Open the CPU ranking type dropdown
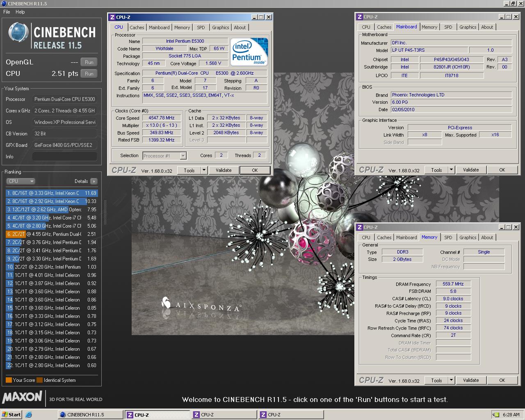The width and height of the screenshot is (525, 420). (21, 181)
